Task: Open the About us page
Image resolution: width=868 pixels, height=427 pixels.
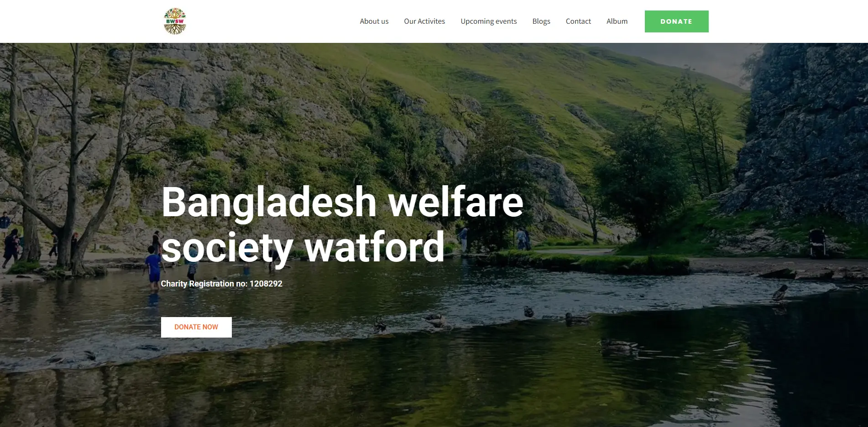Action: click(374, 21)
